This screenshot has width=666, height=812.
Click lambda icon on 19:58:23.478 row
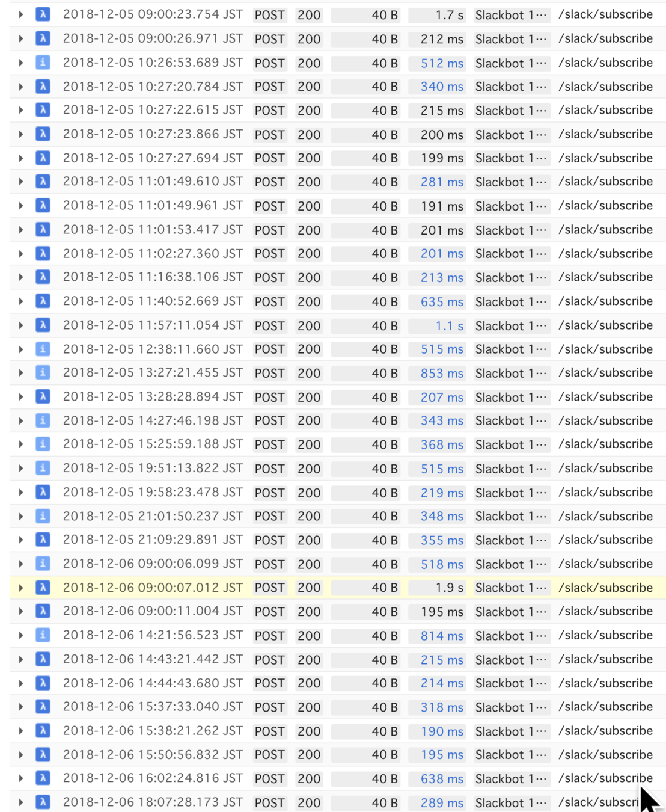[x=43, y=492]
